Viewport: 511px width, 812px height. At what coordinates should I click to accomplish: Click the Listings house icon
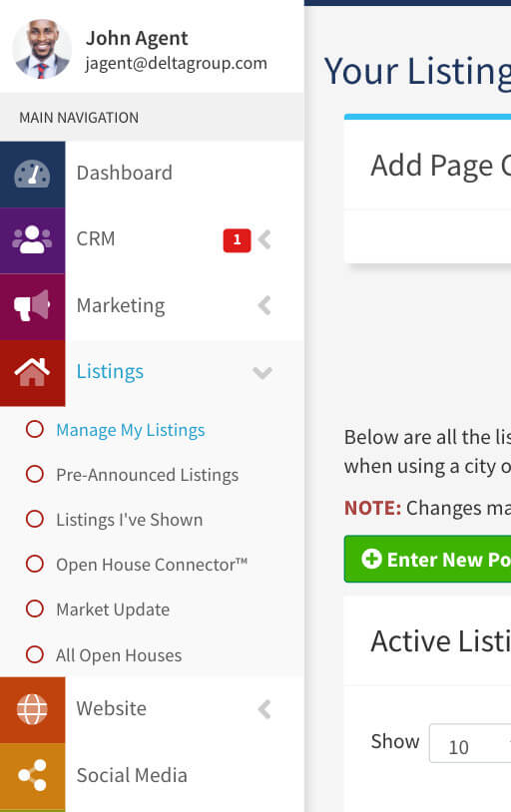(32, 372)
